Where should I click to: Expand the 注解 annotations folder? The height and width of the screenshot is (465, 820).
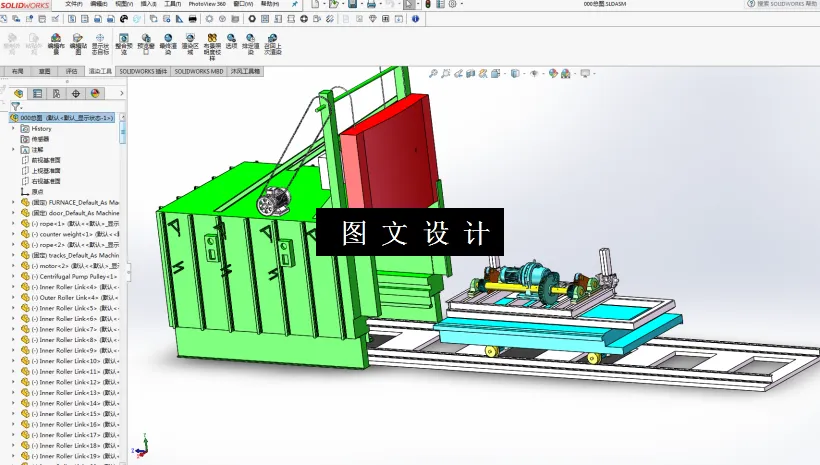(14, 150)
